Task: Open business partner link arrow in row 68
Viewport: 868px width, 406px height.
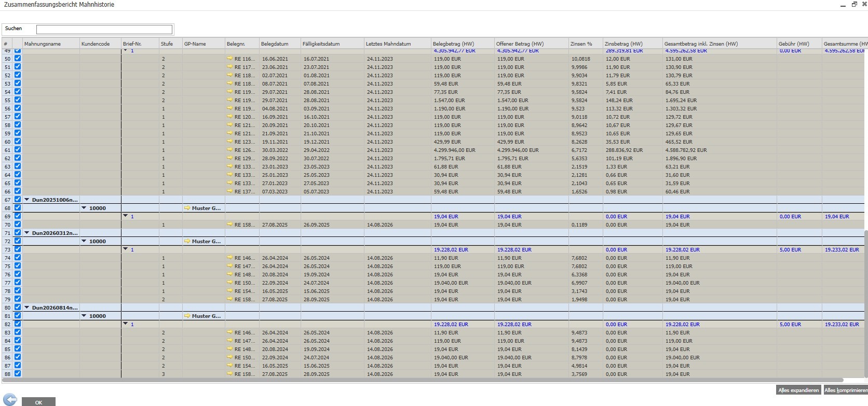Action: coord(187,208)
